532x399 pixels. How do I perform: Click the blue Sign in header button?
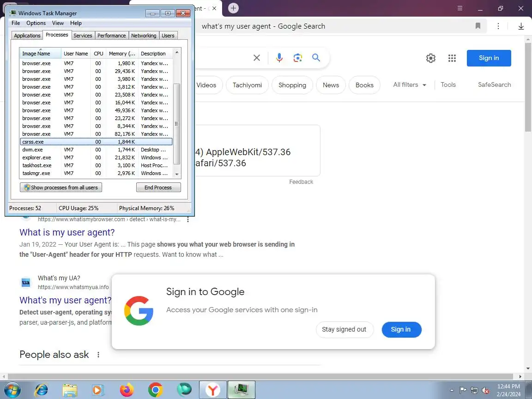pos(489,58)
